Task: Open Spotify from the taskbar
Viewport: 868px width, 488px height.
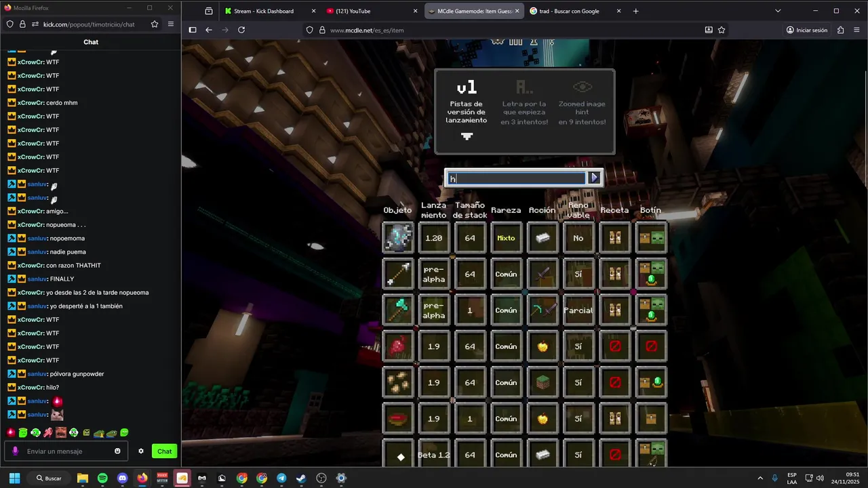Action: (x=102, y=478)
